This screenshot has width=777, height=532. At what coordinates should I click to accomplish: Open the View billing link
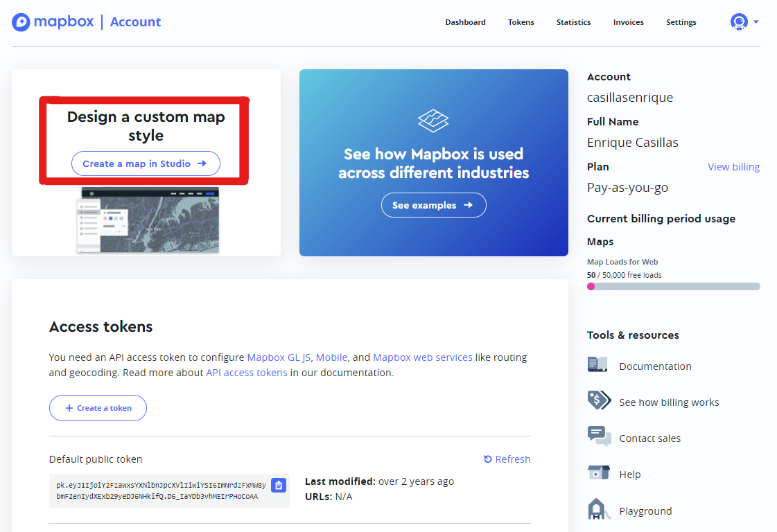(733, 167)
